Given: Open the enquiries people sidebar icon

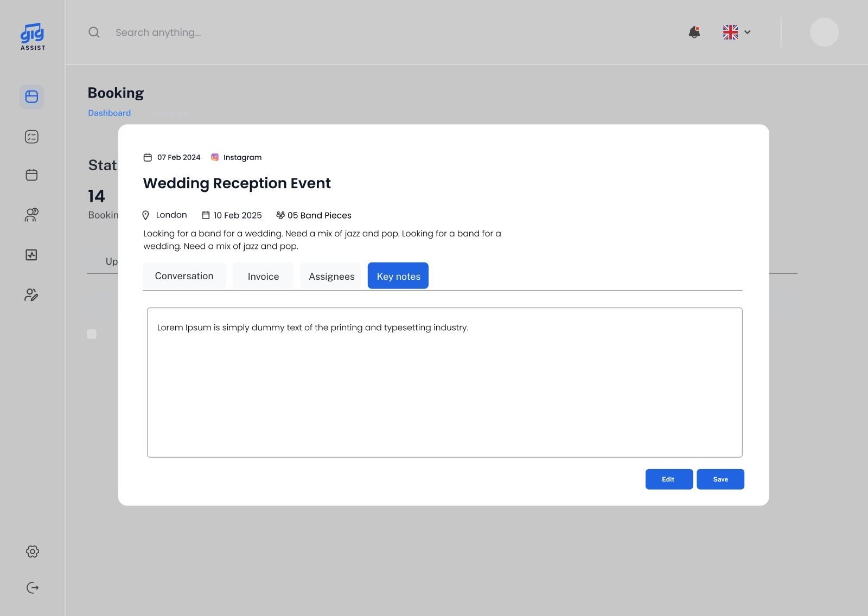Looking at the screenshot, I should point(31,215).
